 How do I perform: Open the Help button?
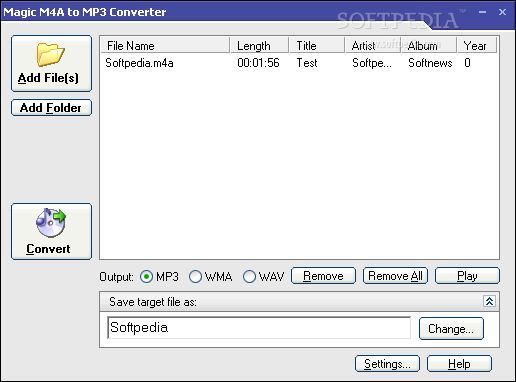[x=459, y=363]
